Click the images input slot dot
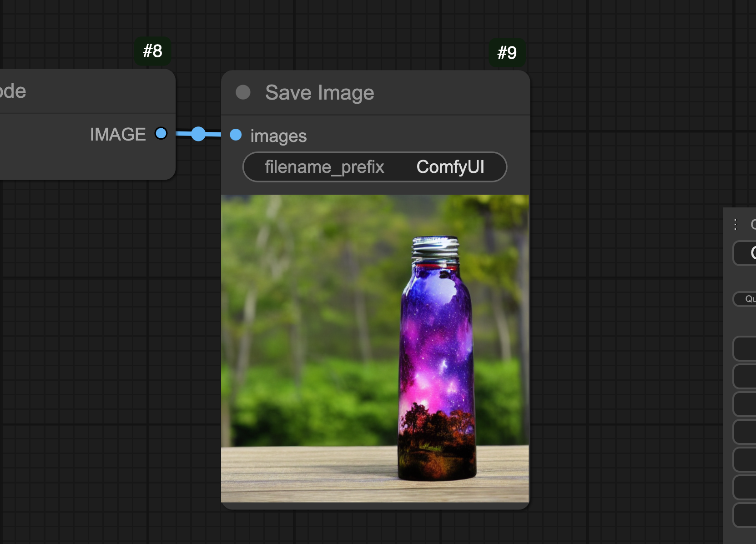Image resolution: width=756 pixels, height=544 pixels. pyautogui.click(x=236, y=135)
